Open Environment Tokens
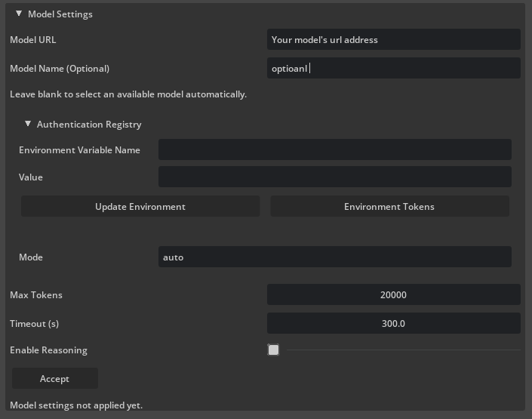532x419 pixels. pyautogui.click(x=389, y=206)
